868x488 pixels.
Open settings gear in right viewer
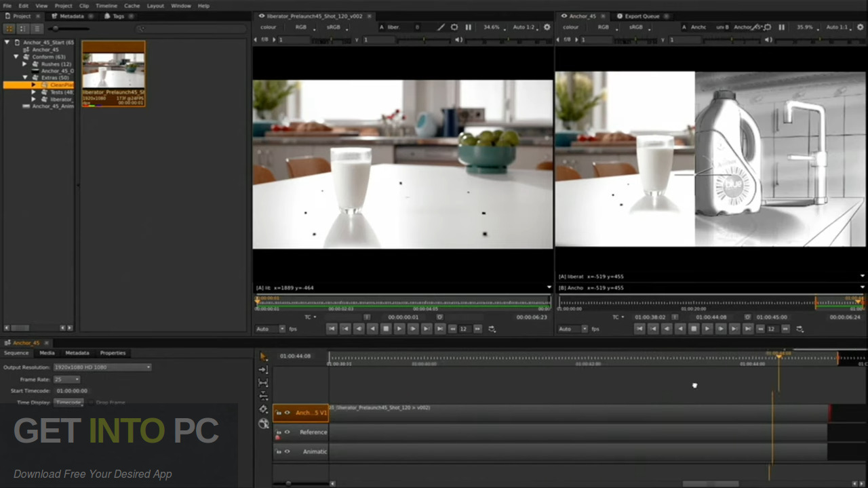click(861, 27)
